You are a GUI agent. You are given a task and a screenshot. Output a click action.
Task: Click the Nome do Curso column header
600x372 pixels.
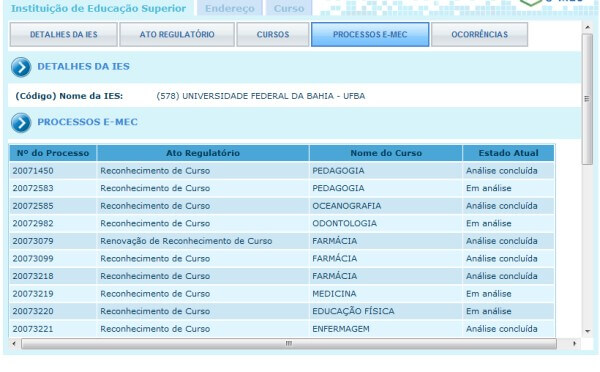tap(386, 153)
